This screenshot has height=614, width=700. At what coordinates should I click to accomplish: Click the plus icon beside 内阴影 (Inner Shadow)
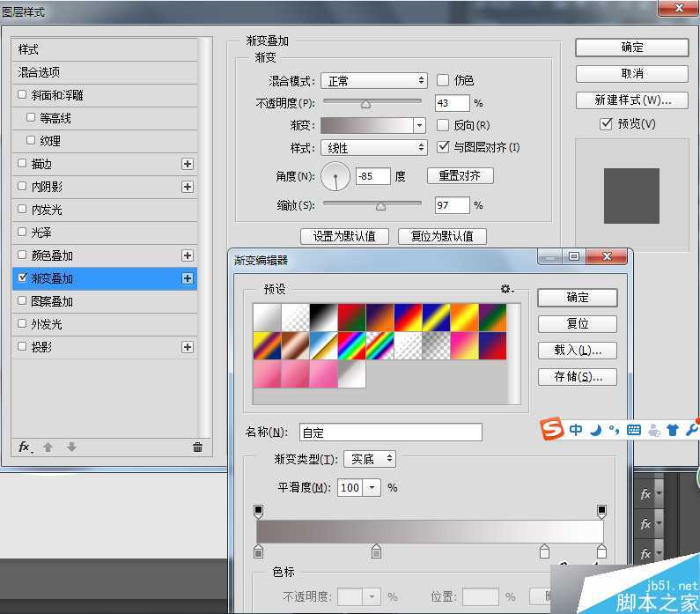coord(187,187)
